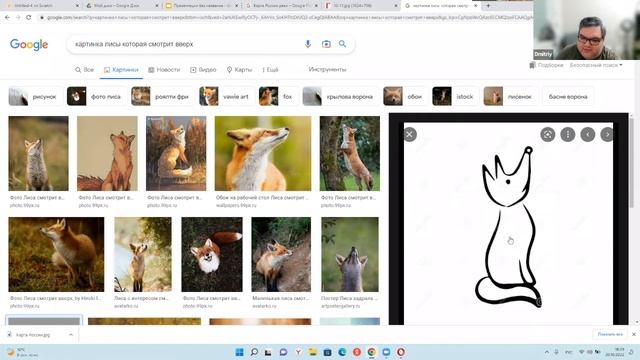Select the обои filter chip
Image resolution: width=640 pixels, height=360 pixels.
pyautogui.click(x=405, y=97)
